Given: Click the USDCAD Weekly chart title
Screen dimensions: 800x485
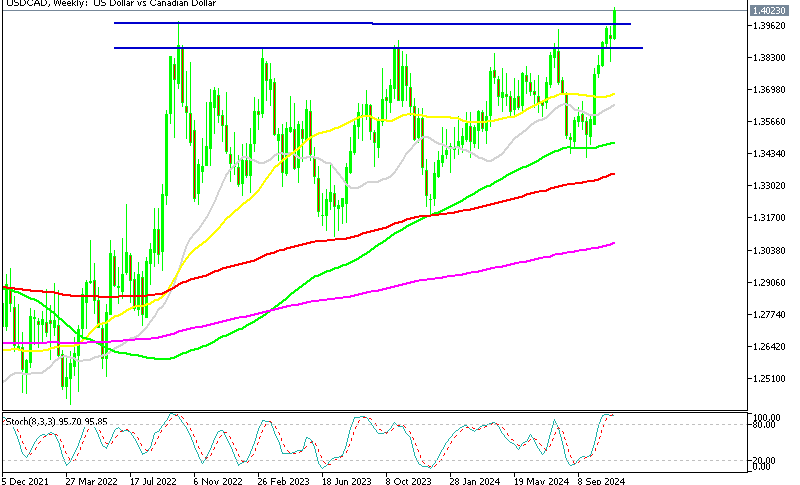Looking at the screenshot, I should point(111,4).
